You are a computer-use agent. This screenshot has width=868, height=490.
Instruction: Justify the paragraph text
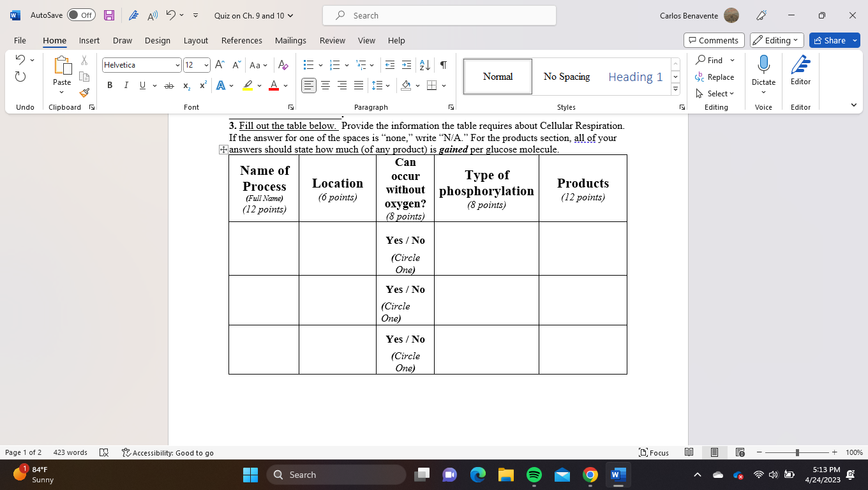[x=359, y=85]
